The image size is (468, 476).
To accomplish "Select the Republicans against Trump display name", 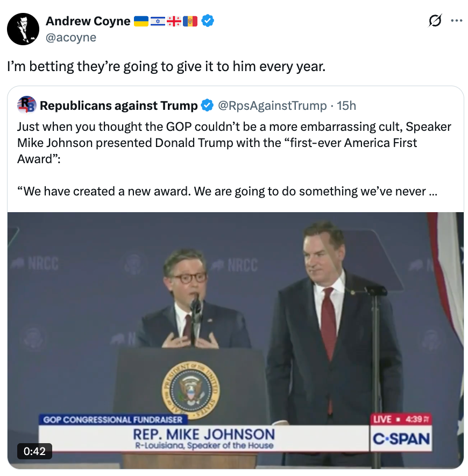I will [119, 106].
